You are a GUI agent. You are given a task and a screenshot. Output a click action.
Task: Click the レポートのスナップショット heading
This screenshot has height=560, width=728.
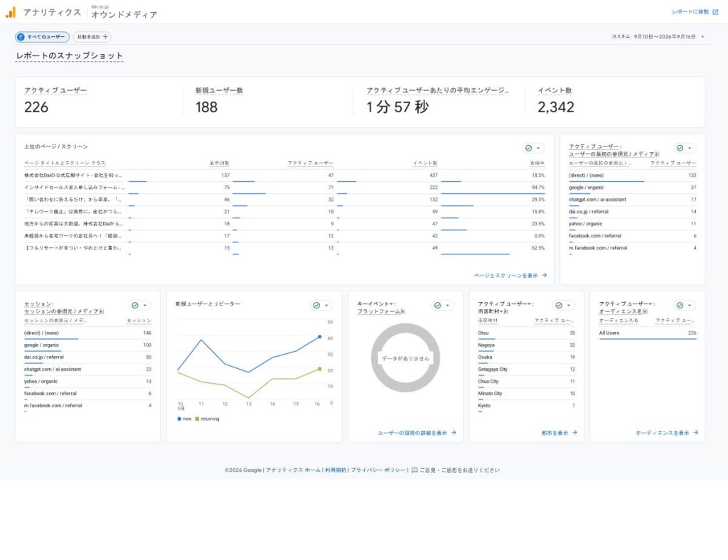(70, 55)
